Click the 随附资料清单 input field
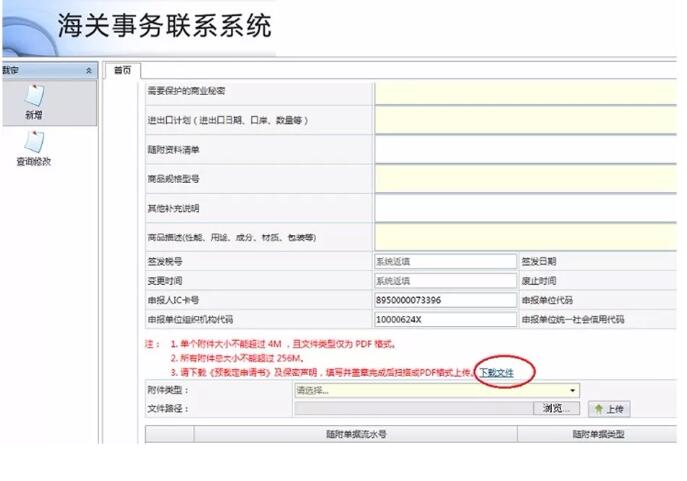 (x=526, y=150)
